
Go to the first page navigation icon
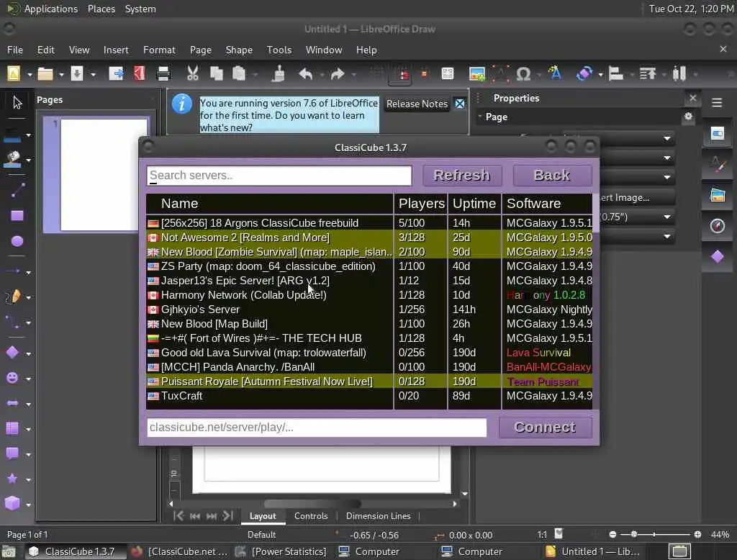click(178, 516)
